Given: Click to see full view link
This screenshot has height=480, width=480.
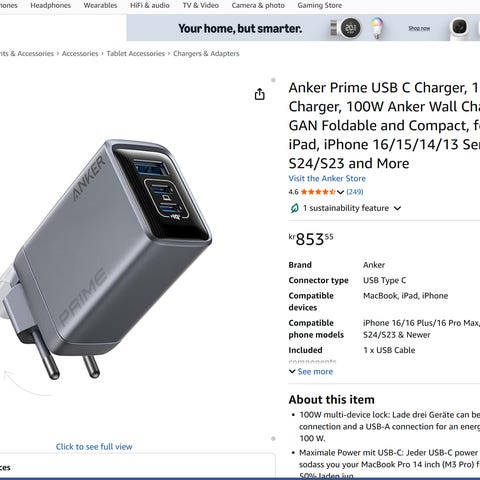Looking at the screenshot, I should point(94,447).
